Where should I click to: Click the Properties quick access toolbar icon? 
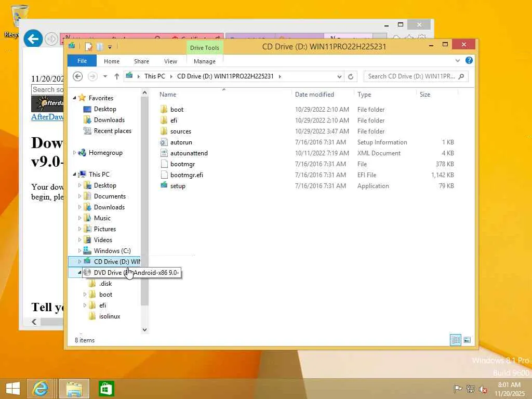tap(88, 46)
